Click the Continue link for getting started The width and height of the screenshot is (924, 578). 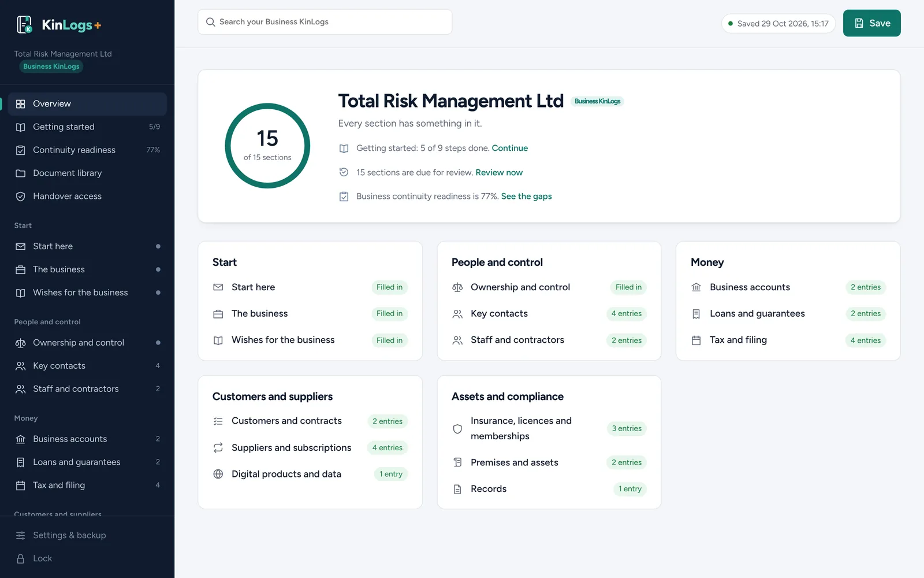(510, 148)
